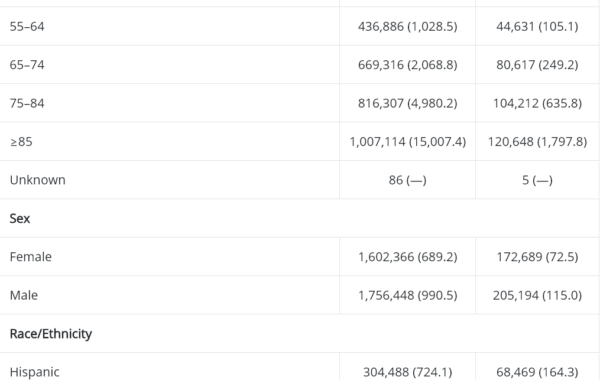Click the 205,194 (115.0) value
600x380 pixels.
tap(537, 295)
